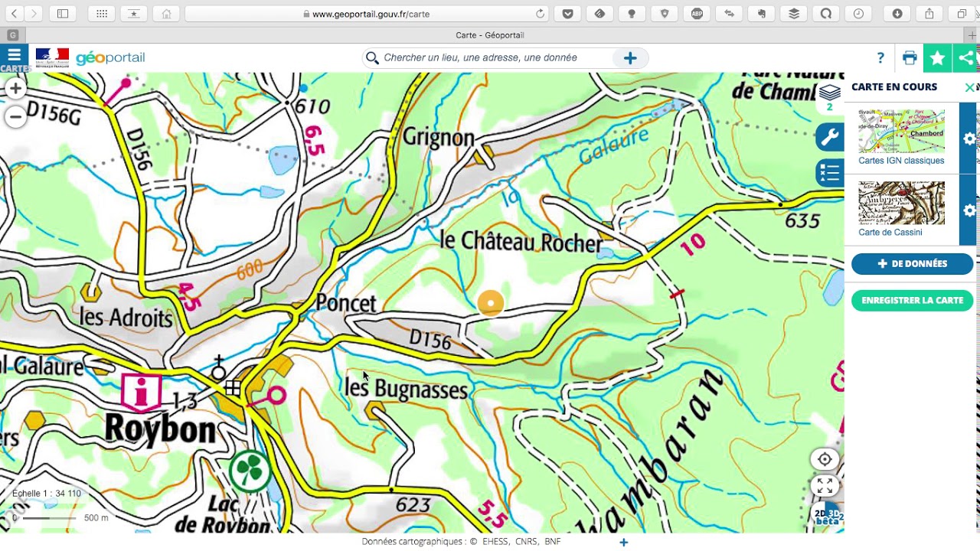The image size is (980, 551).
Task: Print the current map
Action: click(910, 58)
